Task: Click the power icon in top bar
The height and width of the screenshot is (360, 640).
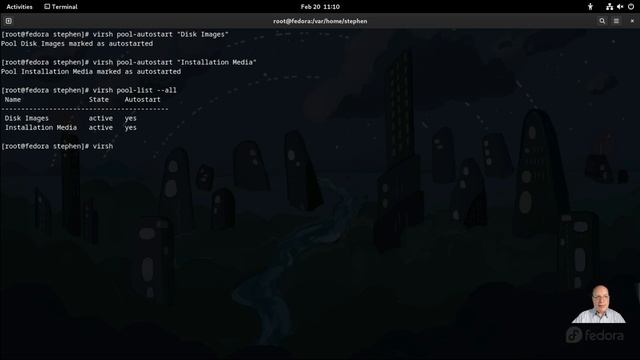Action: (631, 7)
